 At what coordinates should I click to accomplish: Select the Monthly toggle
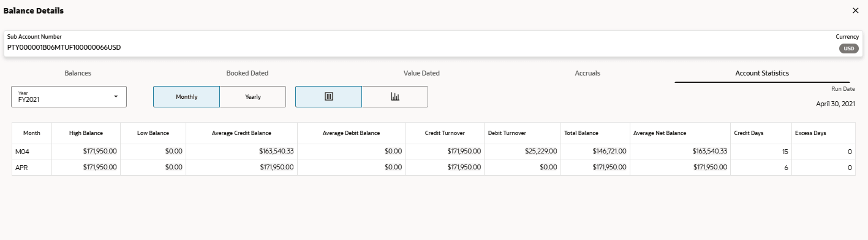coord(186,96)
